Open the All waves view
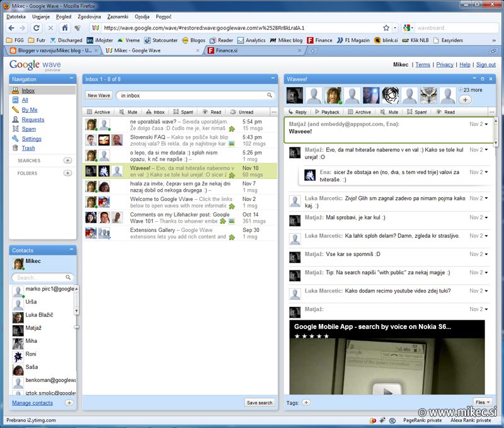Screen dimensions: 504x428 pos(25,100)
